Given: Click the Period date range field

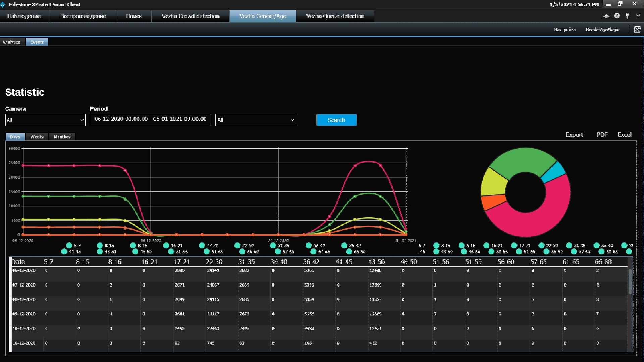Looking at the screenshot, I should coord(150,119).
